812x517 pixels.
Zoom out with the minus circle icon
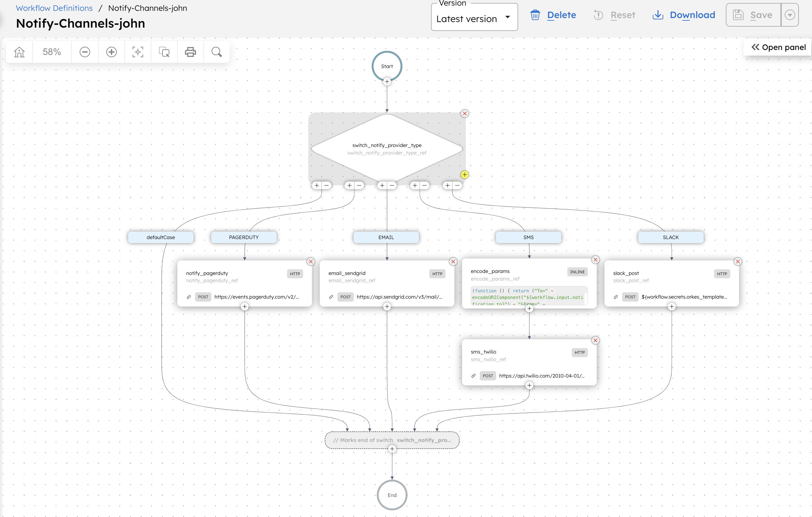point(85,52)
